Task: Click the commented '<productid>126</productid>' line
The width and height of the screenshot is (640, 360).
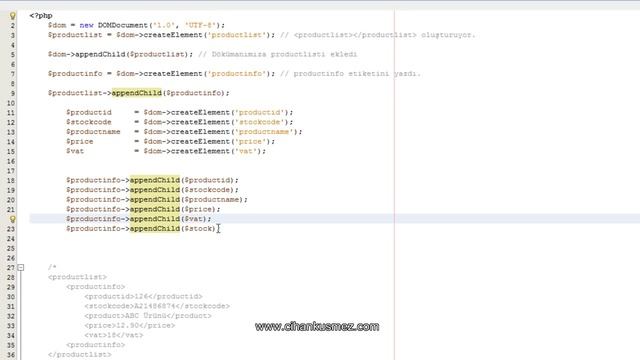Action: pos(143,297)
